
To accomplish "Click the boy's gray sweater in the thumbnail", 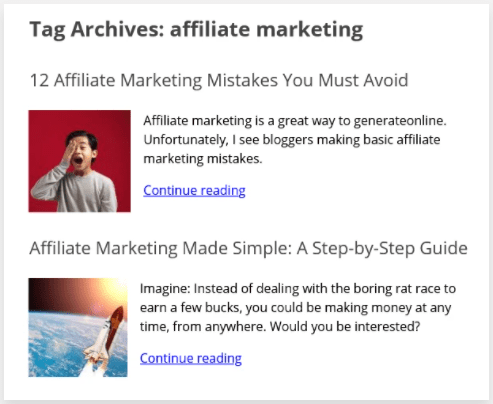I will pos(75,193).
